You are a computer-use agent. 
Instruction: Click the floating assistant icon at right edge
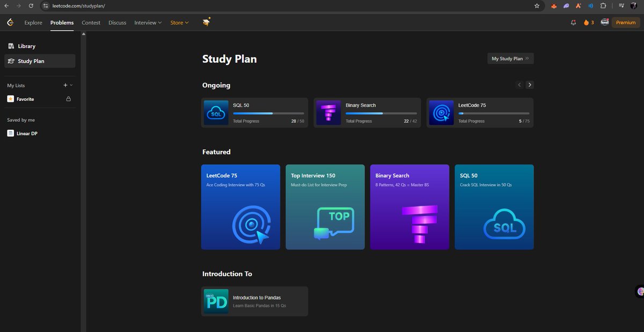point(640,292)
